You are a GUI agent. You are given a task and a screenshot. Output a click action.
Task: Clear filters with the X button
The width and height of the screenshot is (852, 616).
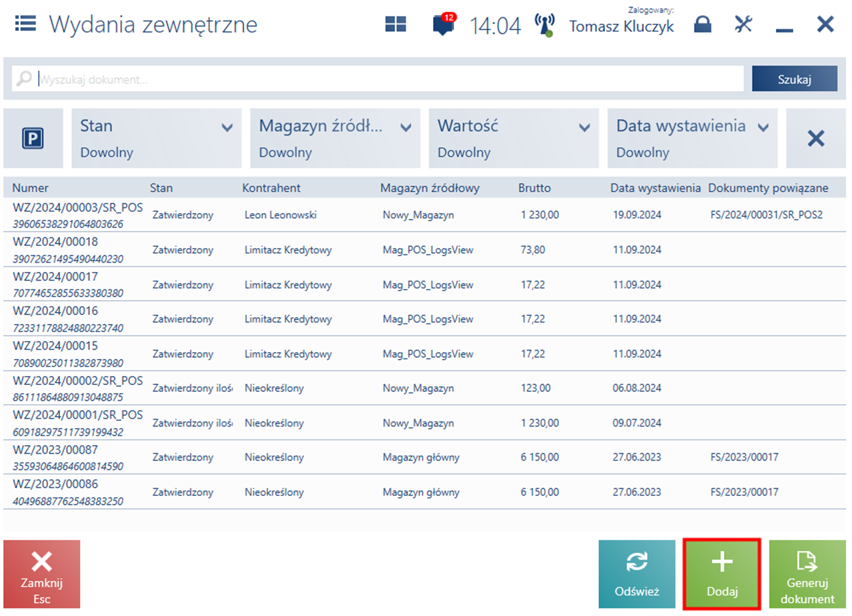[x=816, y=139]
